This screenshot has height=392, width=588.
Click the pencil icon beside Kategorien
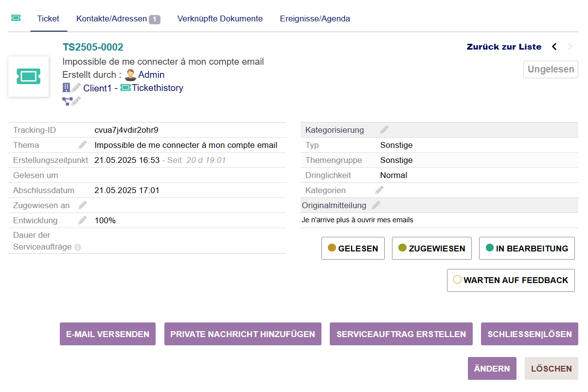(379, 190)
